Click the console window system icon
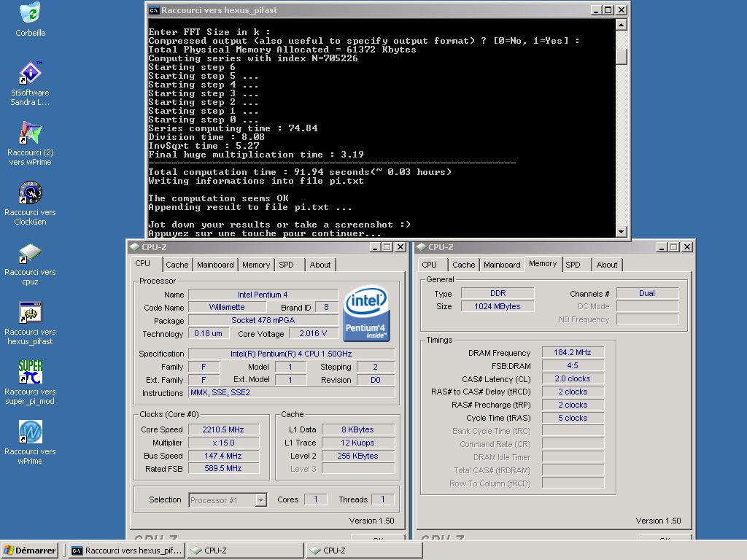 click(154, 10)
